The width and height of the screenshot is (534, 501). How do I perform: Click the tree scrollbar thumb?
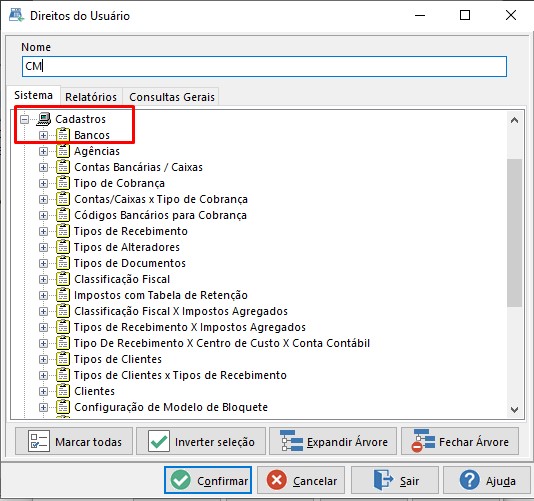[514, 233]
